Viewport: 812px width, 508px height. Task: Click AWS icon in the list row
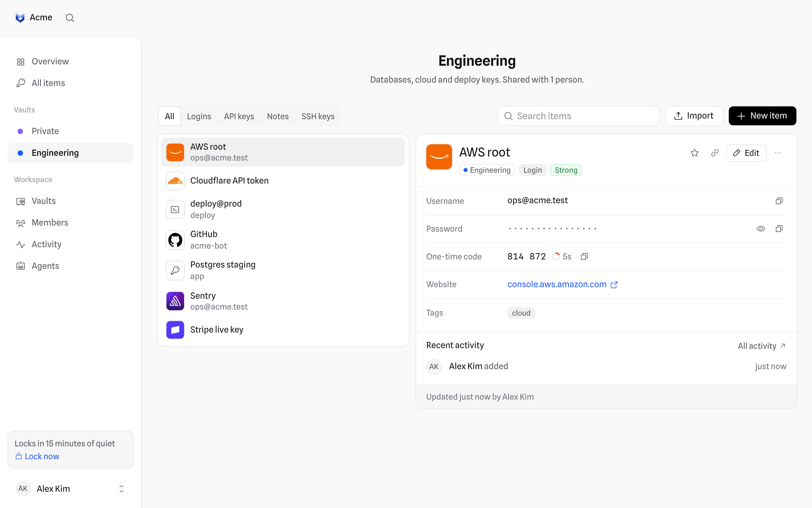[x=175, y=152]
